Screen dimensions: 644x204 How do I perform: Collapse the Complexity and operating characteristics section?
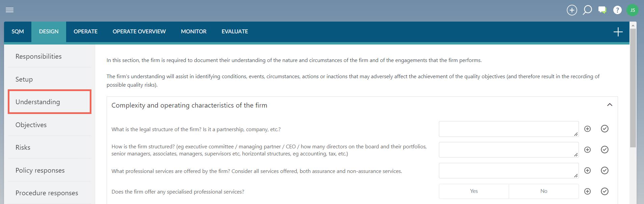point(610,105)
